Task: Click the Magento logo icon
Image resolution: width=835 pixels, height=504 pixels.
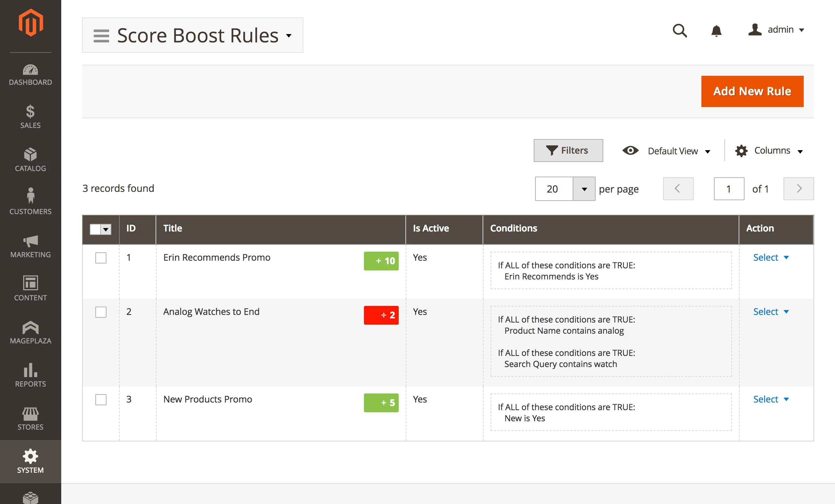Action: pos(31,23)
